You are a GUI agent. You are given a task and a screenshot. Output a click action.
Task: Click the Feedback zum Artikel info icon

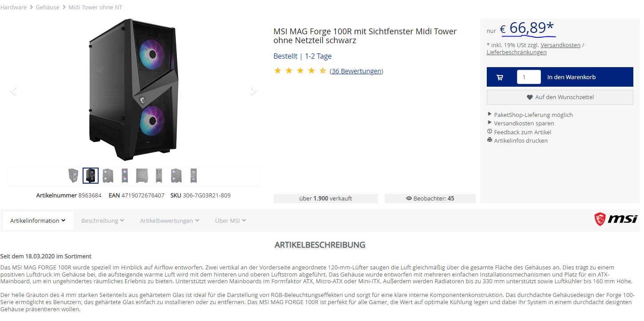[x=490, y=132]
